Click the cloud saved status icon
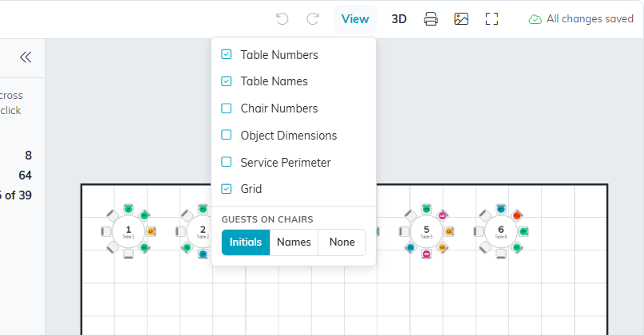The height and width of the screenshot is (335, 644). click(x=535, y=19)
